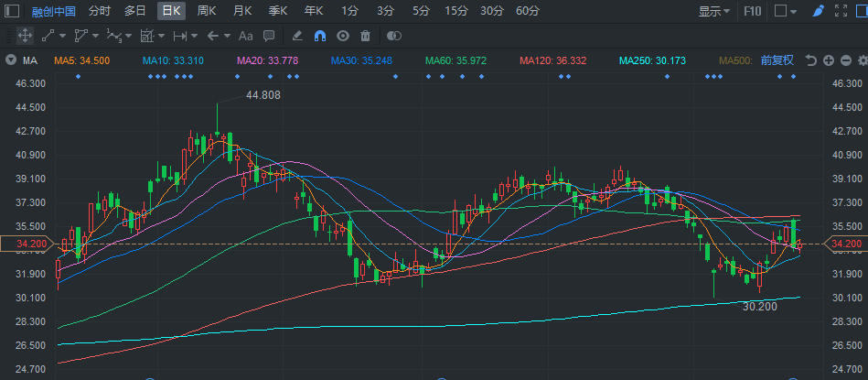Select the 60分 period
Viewport: 868px width, 380px height.
528,10
